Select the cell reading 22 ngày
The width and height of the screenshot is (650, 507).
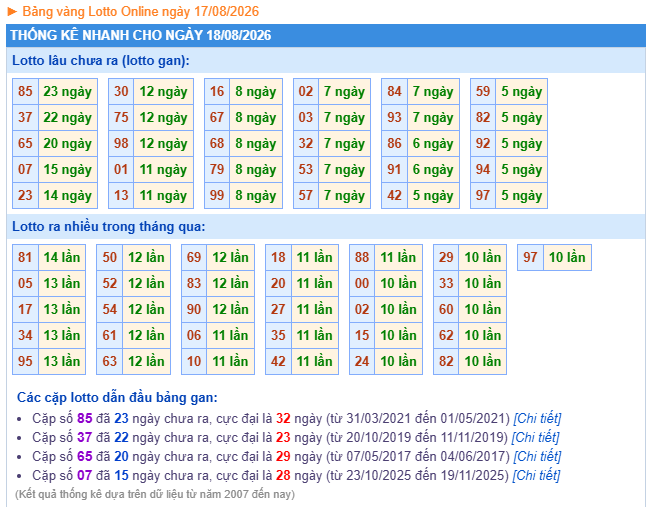click(68, 117)
